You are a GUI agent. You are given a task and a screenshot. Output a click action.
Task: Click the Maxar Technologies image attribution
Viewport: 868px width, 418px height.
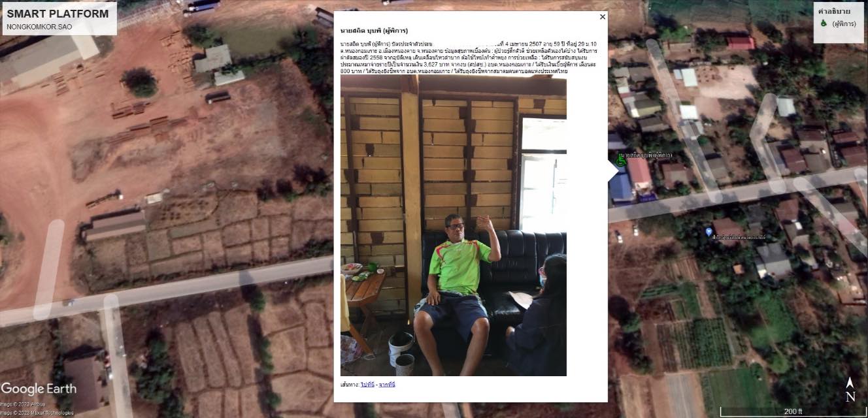pyautogui.click(x=37, y=413)
